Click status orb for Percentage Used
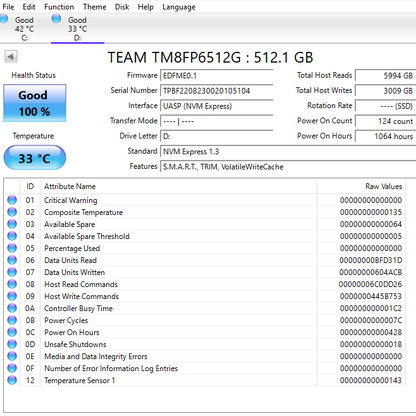The image size is (416, 416). pyautogui.click(x=12, y=248)
